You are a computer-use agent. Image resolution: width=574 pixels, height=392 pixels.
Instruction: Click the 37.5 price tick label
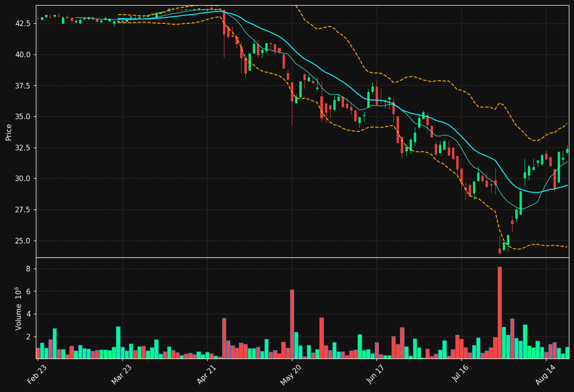click(23, 86)
